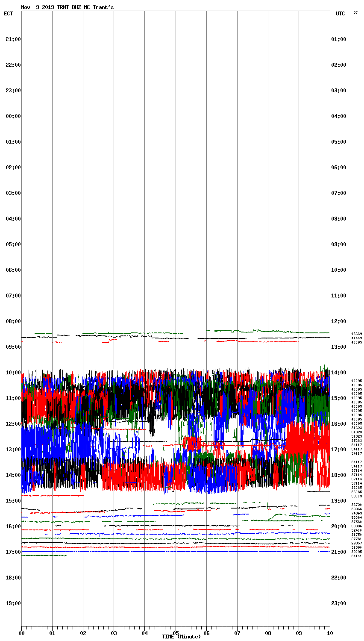Click the 19:00 label on UTC axis
Image resolution: width=364 pixels, height=641 pixels.
(x=339, y=501)
